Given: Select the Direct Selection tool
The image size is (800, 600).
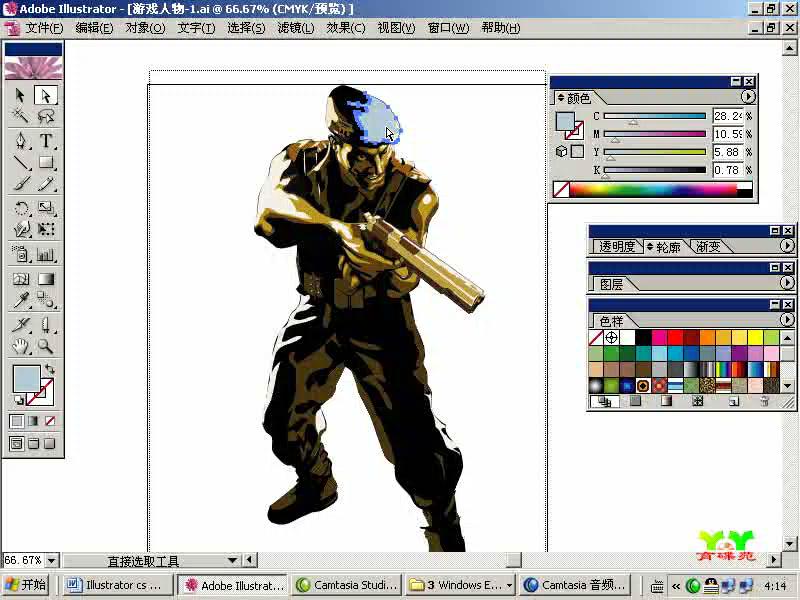Looking at the screenshot, I should 45,95.
